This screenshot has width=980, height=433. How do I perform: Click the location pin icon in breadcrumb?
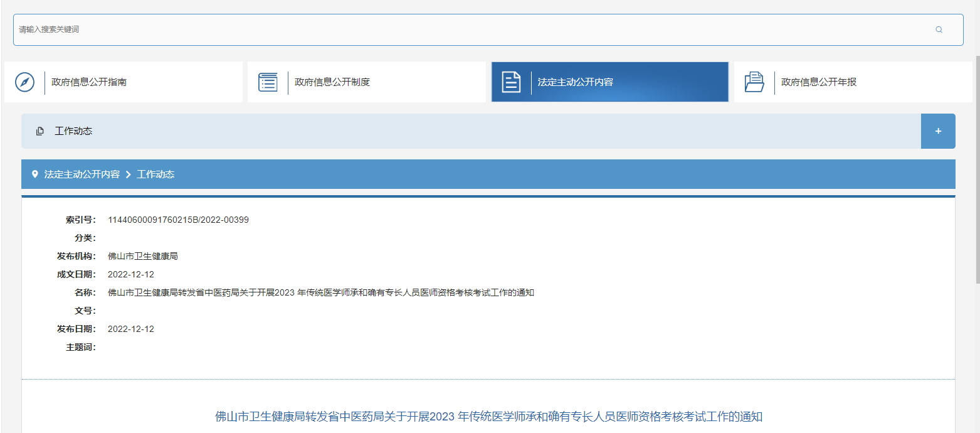[x=35, y=174]
